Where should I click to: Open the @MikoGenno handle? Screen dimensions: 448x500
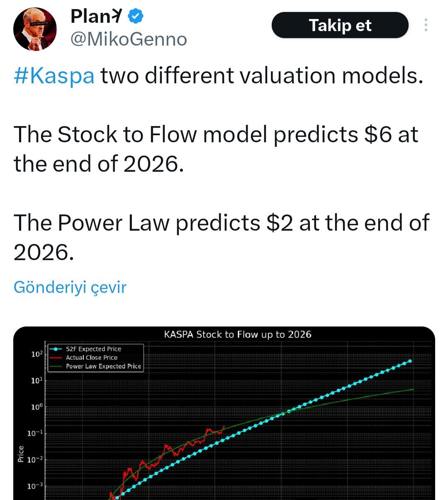click(x=129, y=39)
